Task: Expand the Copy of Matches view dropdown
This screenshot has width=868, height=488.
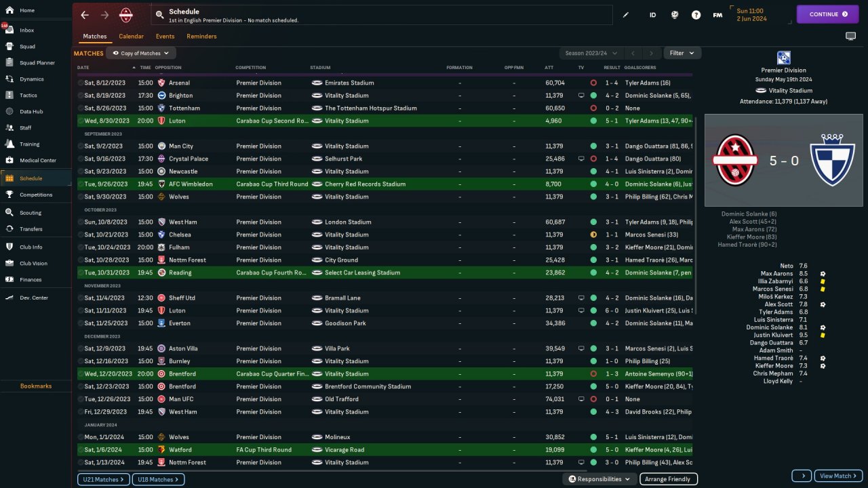Action: [141, 53]
